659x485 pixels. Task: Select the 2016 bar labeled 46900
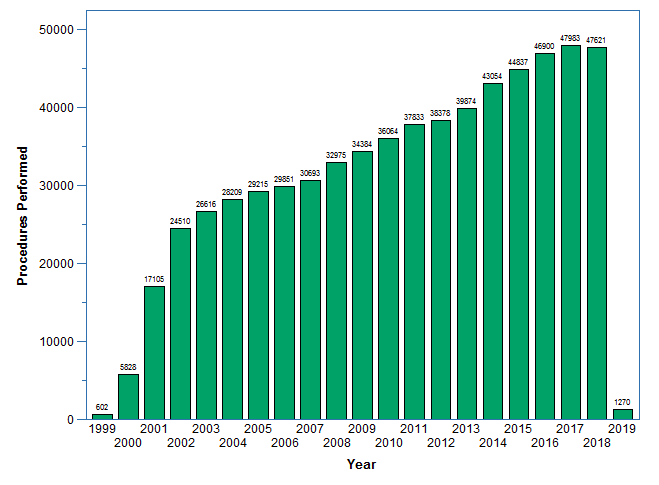tap(544, 236)
